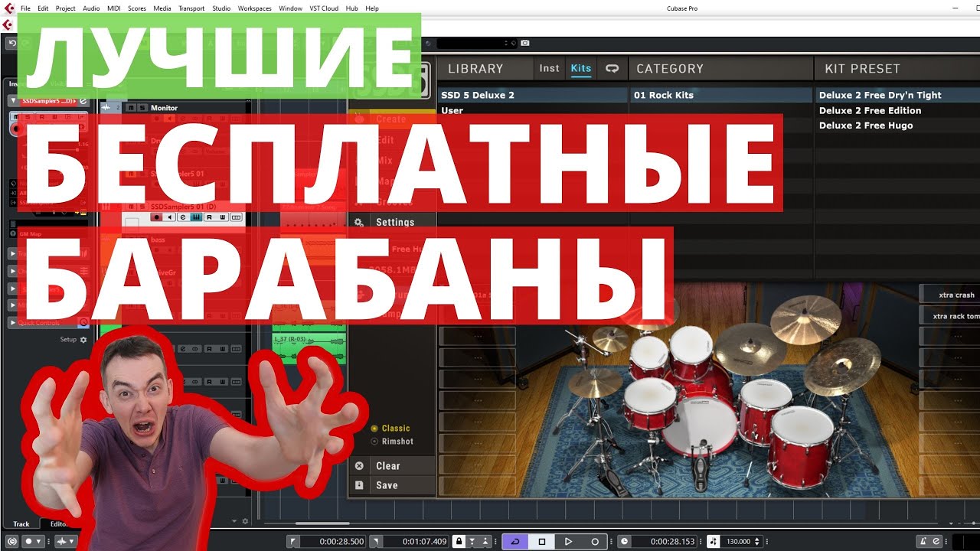The width and height of the screenshot is (980, 551).
Task: Open the instrument editor on SSDSampler5 01 (D)
Action: [x=196, y=217]
